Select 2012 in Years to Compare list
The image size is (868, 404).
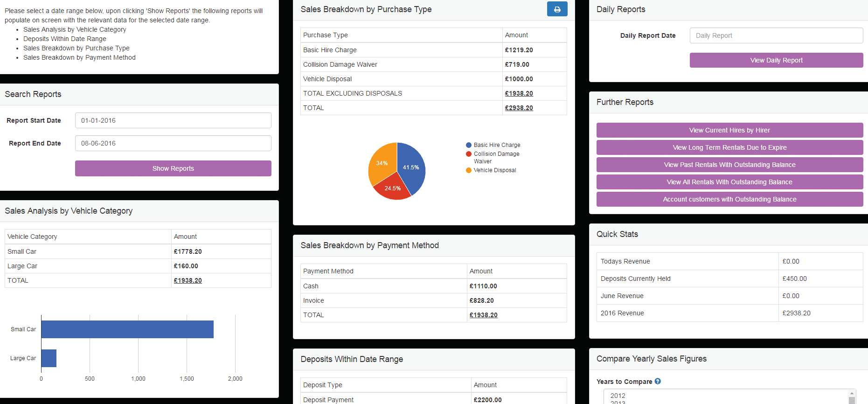click(x=618, y=396)
